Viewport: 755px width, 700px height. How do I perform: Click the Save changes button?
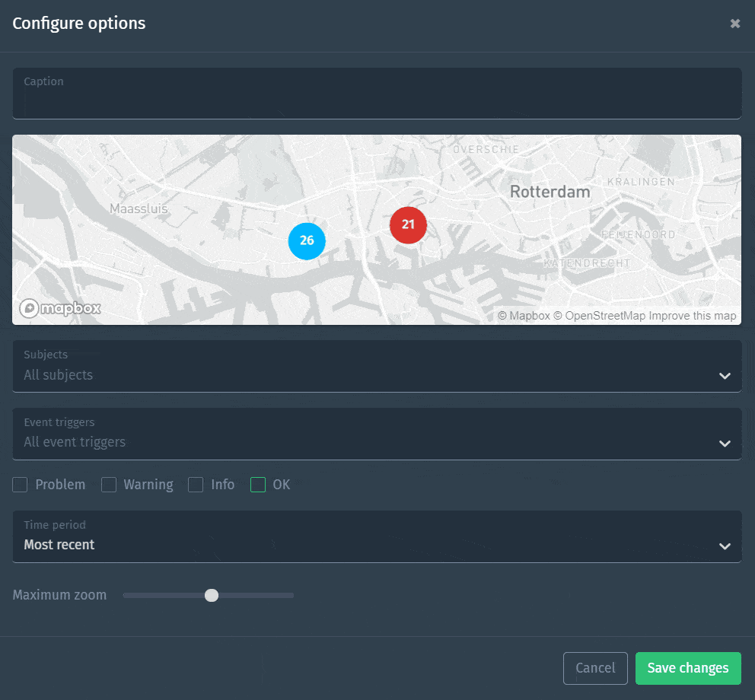[688, 668]
